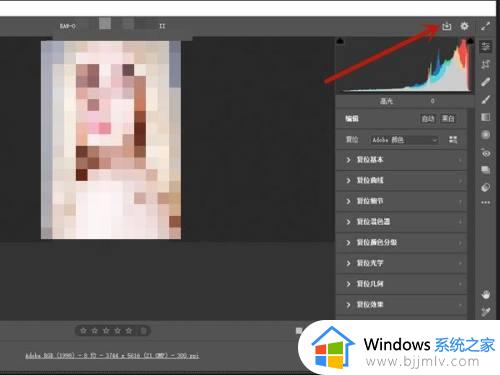Image resolution: width=500 pixels, height=375 pixels.
Task: Open the Snapshots panel icon
Action: 486,170
